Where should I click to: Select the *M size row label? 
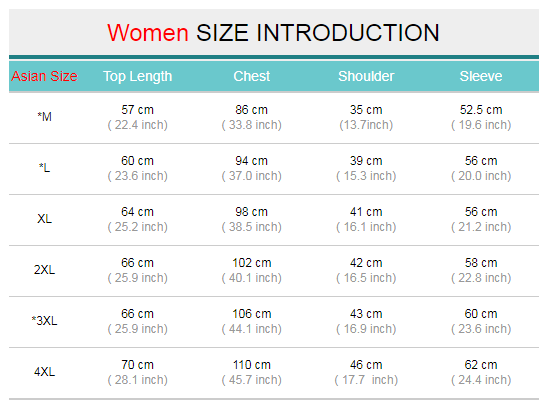44,117
